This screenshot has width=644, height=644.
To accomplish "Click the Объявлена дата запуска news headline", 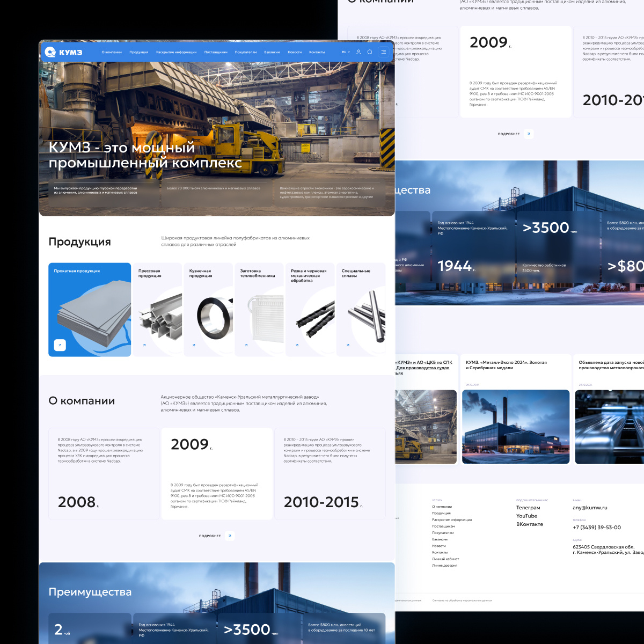I will pos(611,365).
